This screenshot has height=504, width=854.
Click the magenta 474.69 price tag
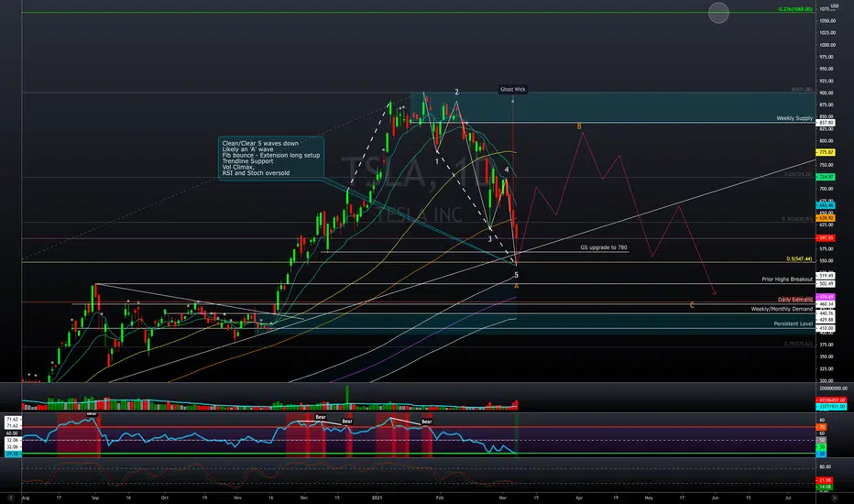click(826, 297)
